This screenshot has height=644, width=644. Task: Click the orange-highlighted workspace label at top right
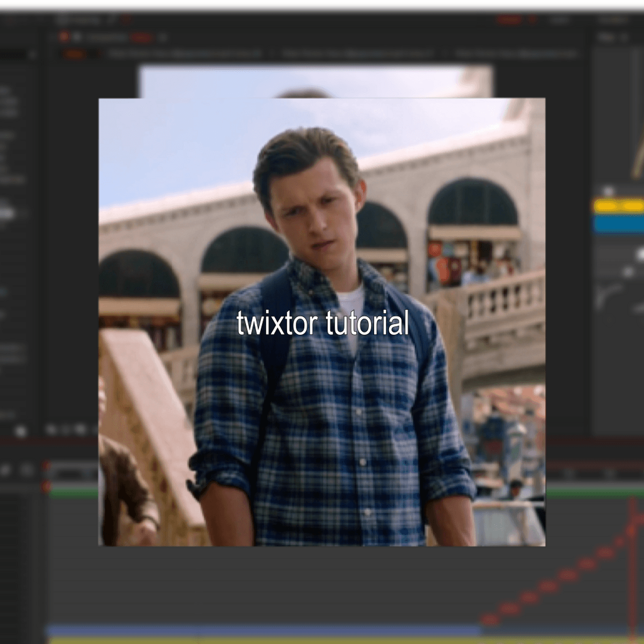509,20
